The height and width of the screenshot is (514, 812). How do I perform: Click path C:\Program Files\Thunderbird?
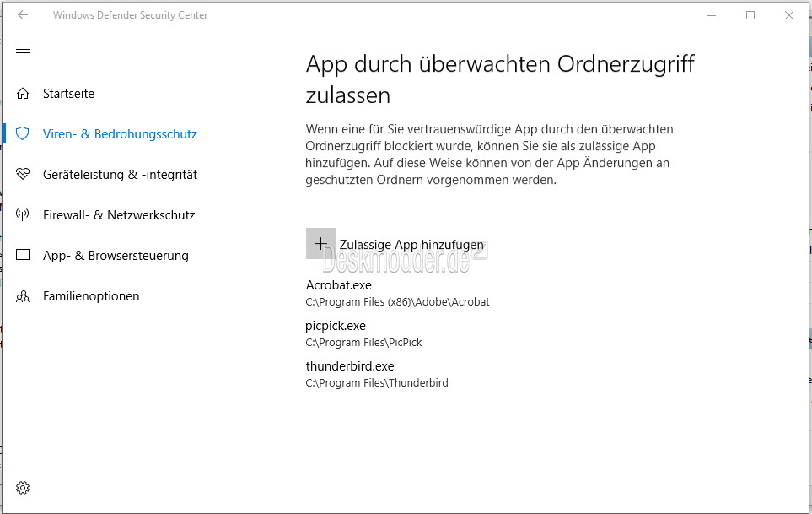pyautogui.click(x=377, y=383)
